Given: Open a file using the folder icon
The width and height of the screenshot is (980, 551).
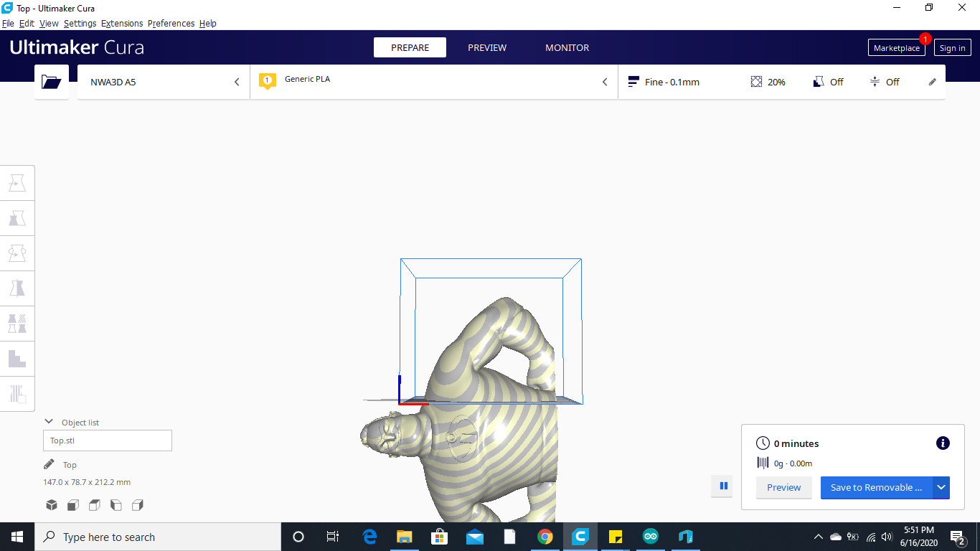Looking at the screenshot, I should coord(51,81).
